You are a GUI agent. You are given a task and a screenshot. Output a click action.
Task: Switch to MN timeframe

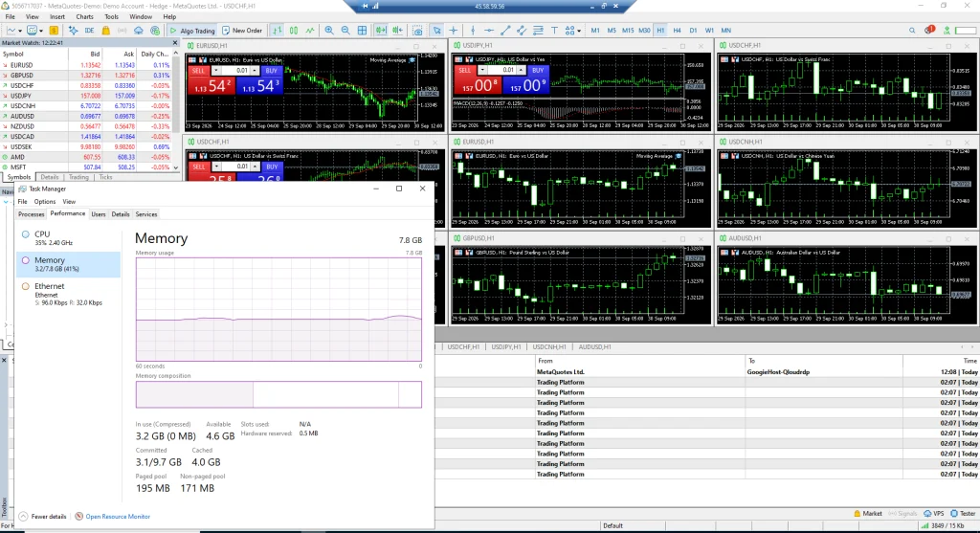(x=725, y=30)
